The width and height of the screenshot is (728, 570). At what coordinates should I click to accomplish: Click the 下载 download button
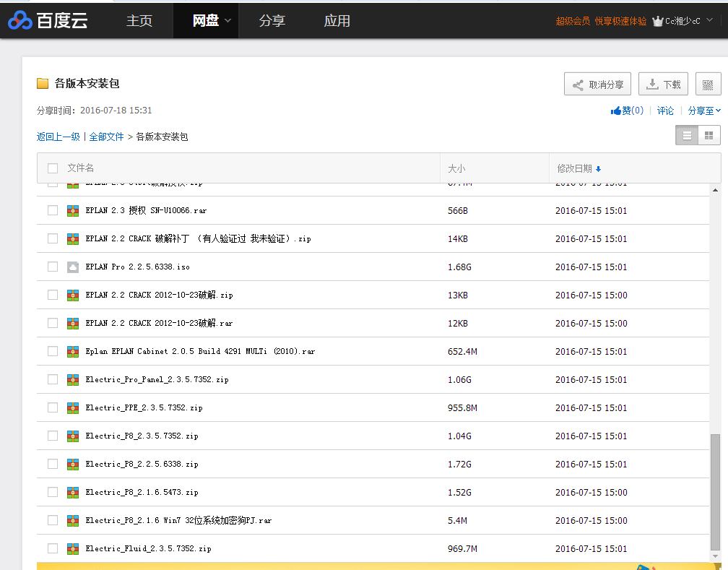663,84
